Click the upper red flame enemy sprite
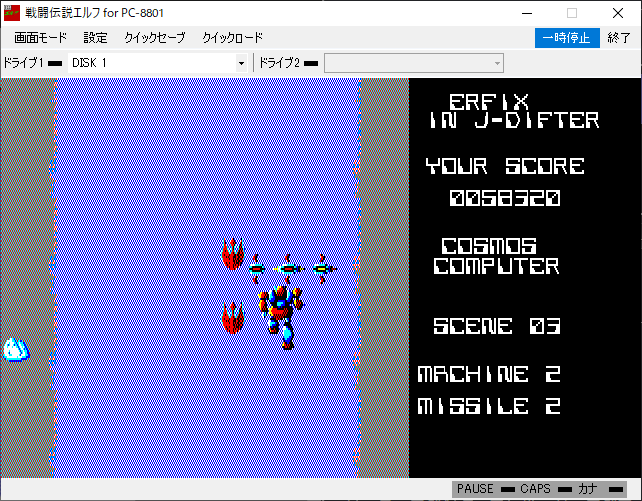 click(233, 254)
